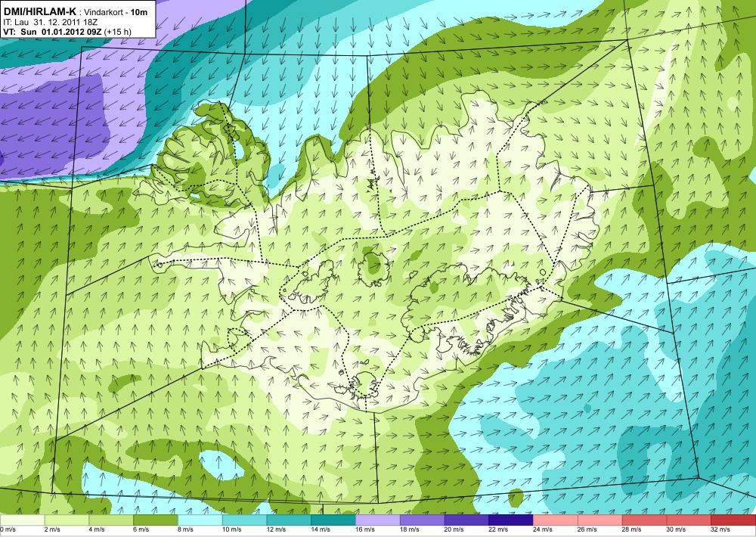
Task: Click the '8 m/s' legend label
Action: click(186, 529)
